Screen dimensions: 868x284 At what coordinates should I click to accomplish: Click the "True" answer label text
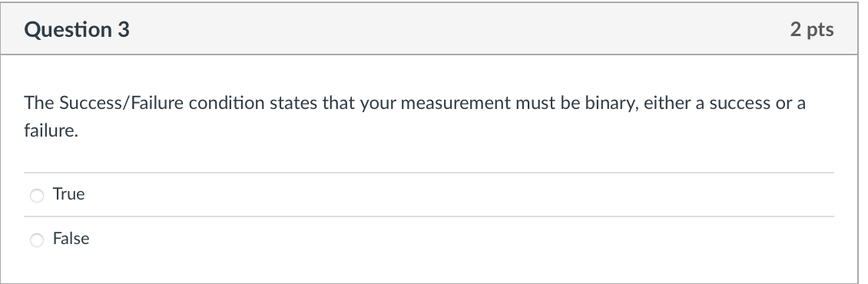pyautogui.click(x=68, y=194)
